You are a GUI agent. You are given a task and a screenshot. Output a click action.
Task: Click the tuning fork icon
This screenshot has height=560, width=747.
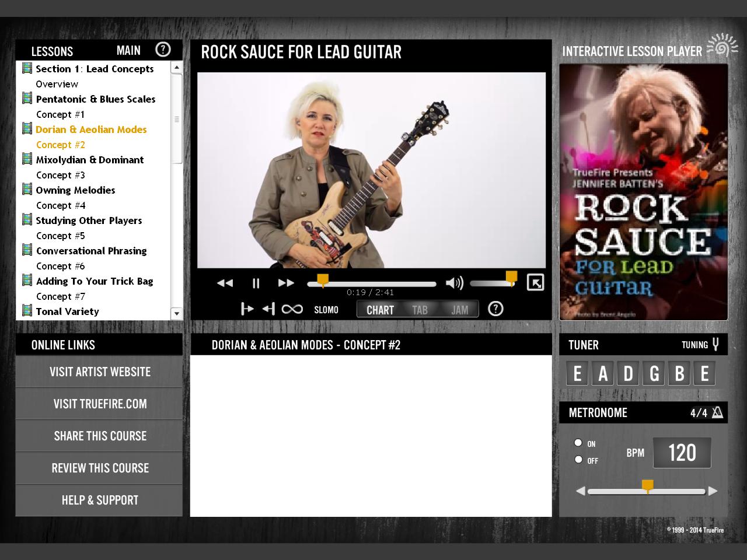click(x=715, y=344)
